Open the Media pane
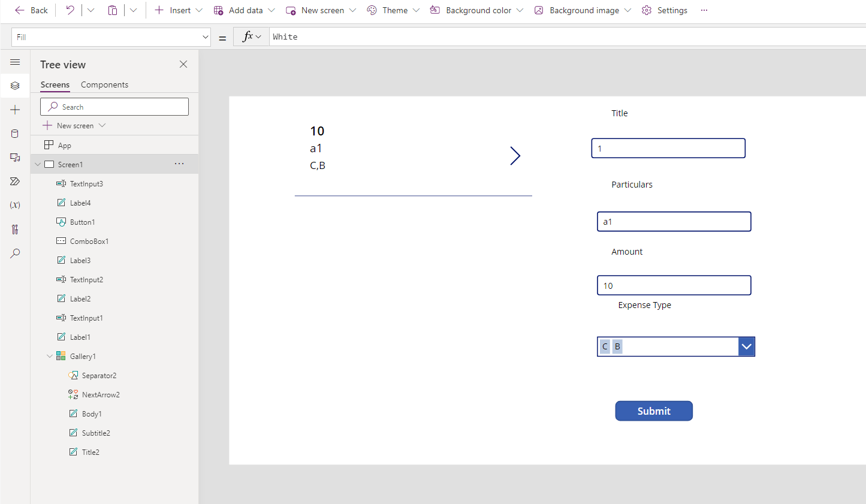Image resolution: width=866 pixels, height=504 pixels. pyautogui.click(x=15, y=157)
